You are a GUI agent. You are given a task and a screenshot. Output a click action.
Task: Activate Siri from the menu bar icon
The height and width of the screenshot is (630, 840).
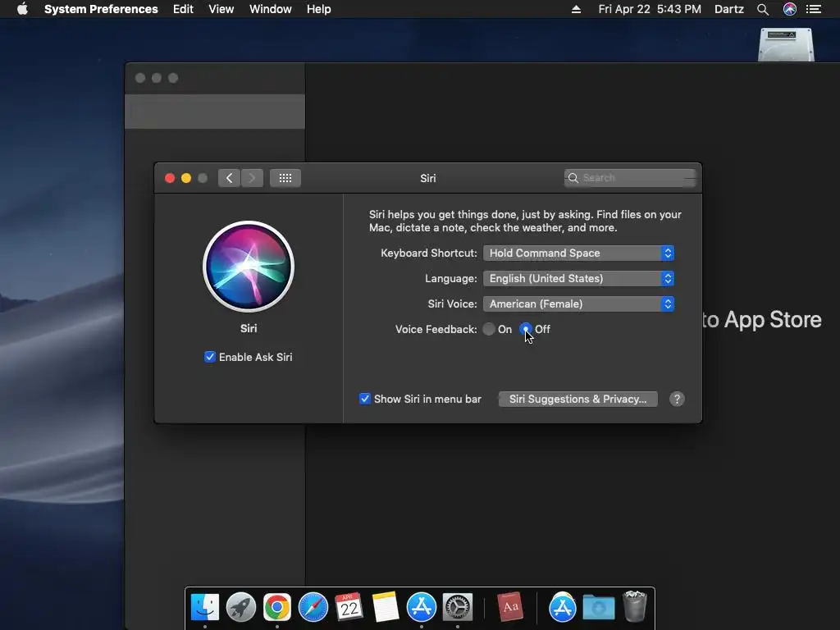click(790, 9)
